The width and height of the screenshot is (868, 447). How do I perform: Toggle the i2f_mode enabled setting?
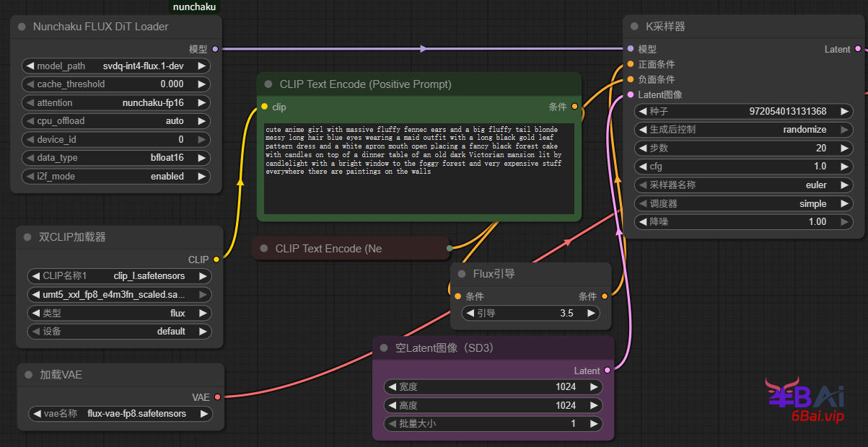[116, 176]
